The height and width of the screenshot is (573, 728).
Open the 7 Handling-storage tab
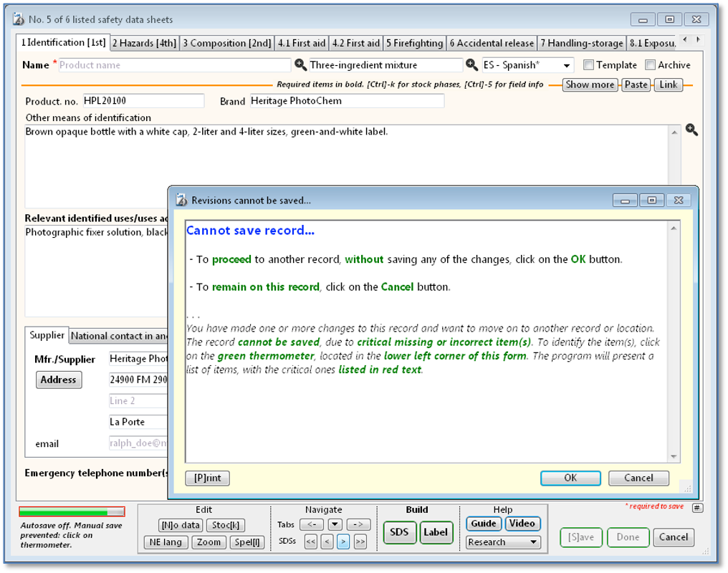pyautogui.click(x=582, y=43)
